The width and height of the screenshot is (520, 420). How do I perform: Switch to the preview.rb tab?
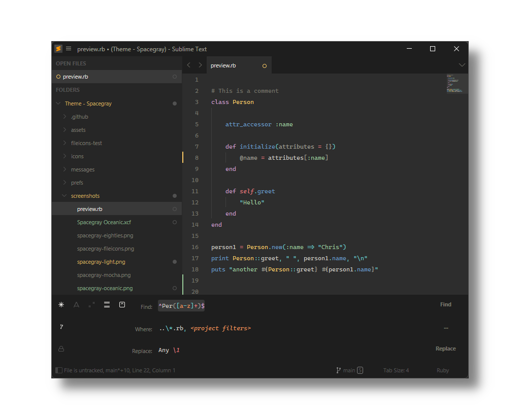pos(239,65)
